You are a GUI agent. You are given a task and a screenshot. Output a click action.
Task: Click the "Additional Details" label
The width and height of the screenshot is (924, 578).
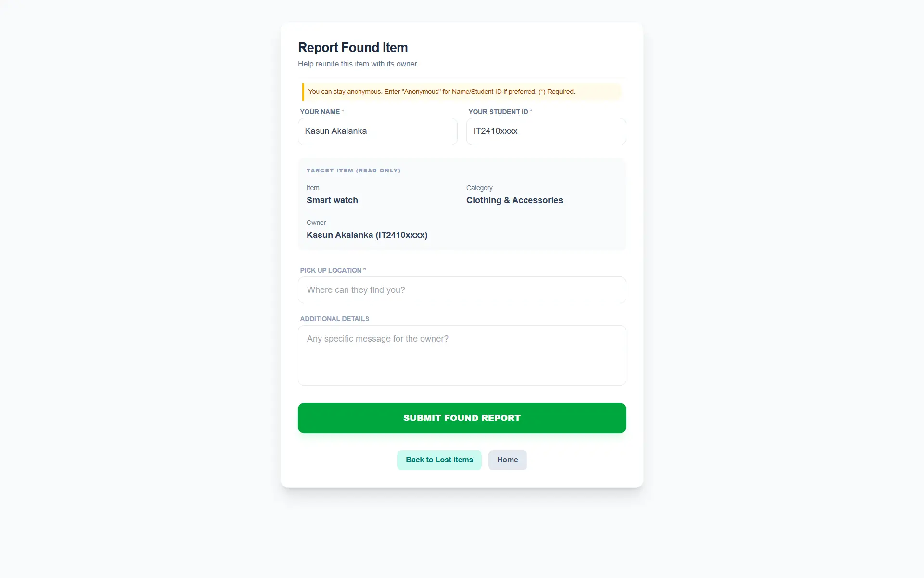tap(334, 319)
